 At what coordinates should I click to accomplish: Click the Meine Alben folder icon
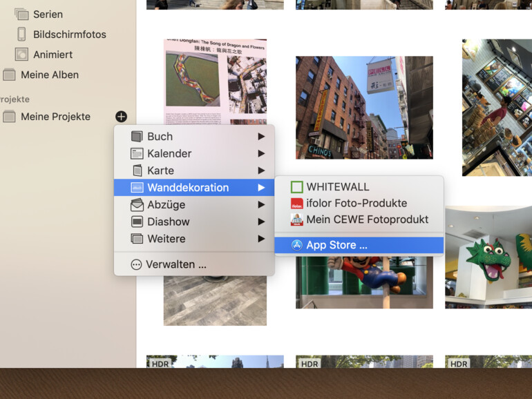[x=9, y=75]
